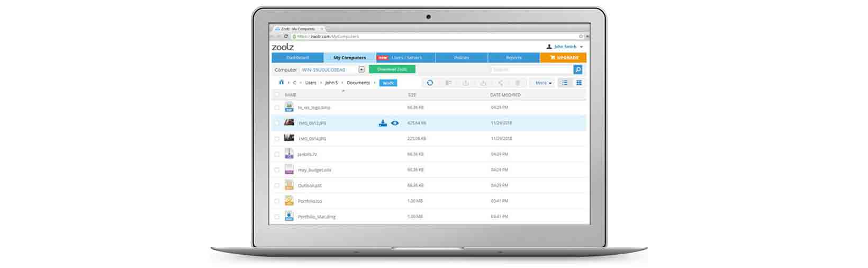
Task: Check the select-all checkbox in header
Action: [277, 95]
